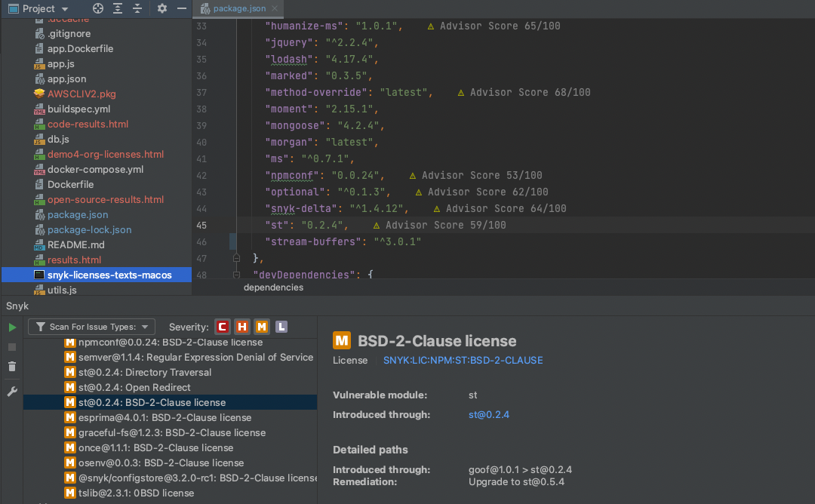Open package-lock.json file
The image size is (815, 504).
89,229
